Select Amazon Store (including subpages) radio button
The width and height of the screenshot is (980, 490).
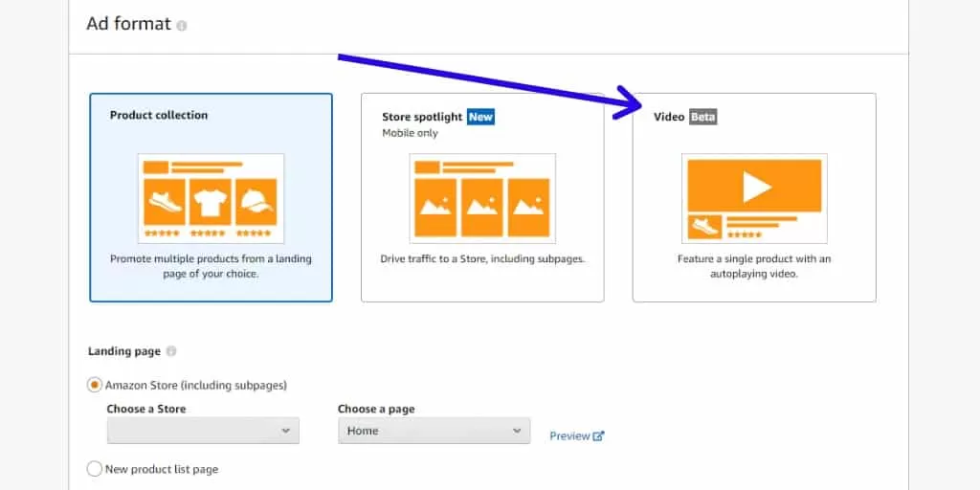point(95,385)
